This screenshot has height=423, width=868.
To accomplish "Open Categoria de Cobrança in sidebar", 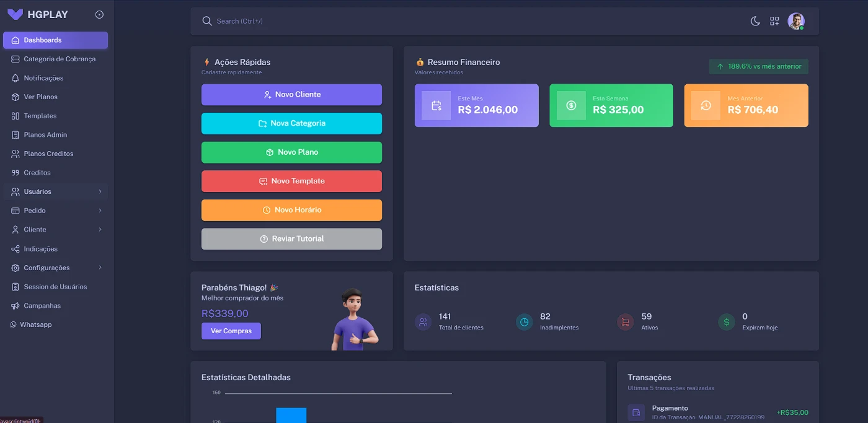I will coord(60,59).
